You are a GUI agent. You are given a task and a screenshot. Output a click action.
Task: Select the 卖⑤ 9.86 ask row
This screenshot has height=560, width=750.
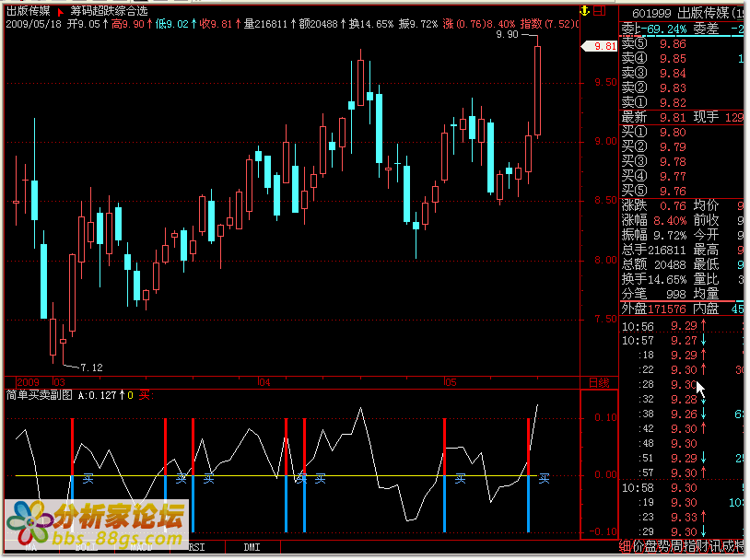pyautogui.click(x=682, y=44)
